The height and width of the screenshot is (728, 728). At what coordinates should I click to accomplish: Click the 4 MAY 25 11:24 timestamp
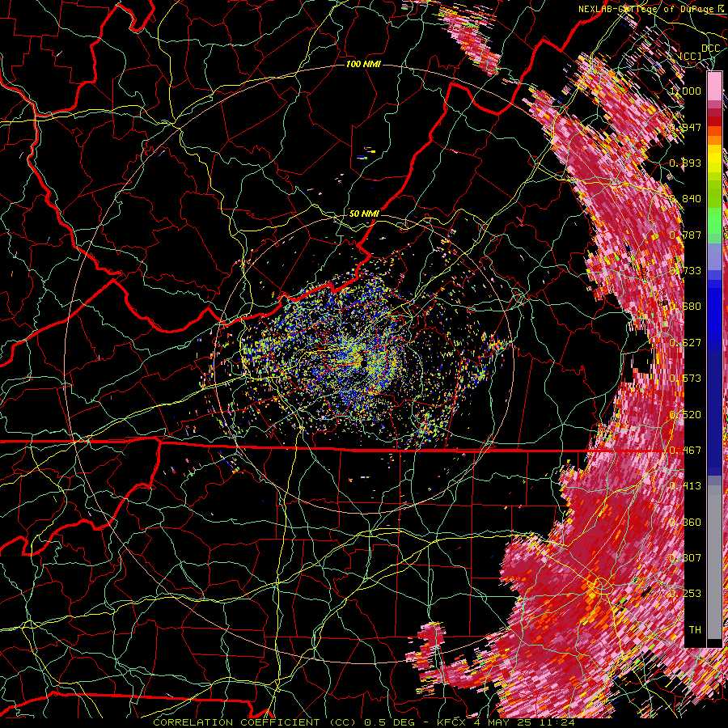pos(524,722)
